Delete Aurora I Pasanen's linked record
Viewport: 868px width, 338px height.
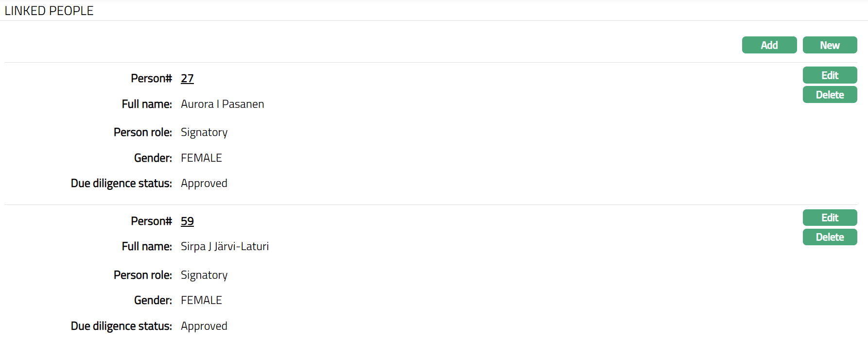(830, 95)
